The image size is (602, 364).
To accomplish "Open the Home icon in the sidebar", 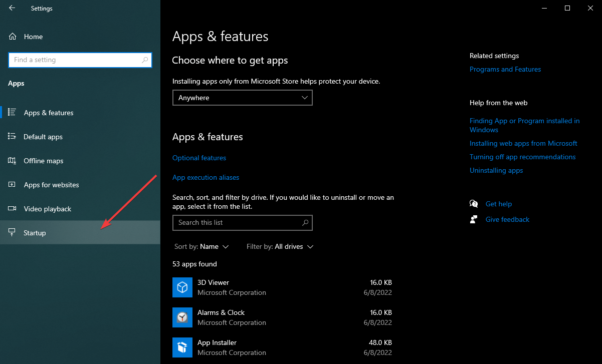I will 13,37.
